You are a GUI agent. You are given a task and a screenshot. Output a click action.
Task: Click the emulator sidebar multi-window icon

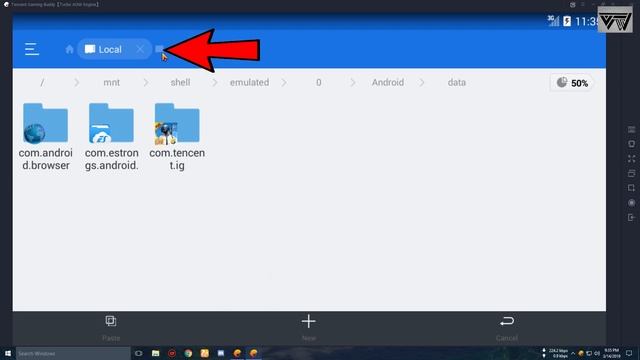click(631, 173)
